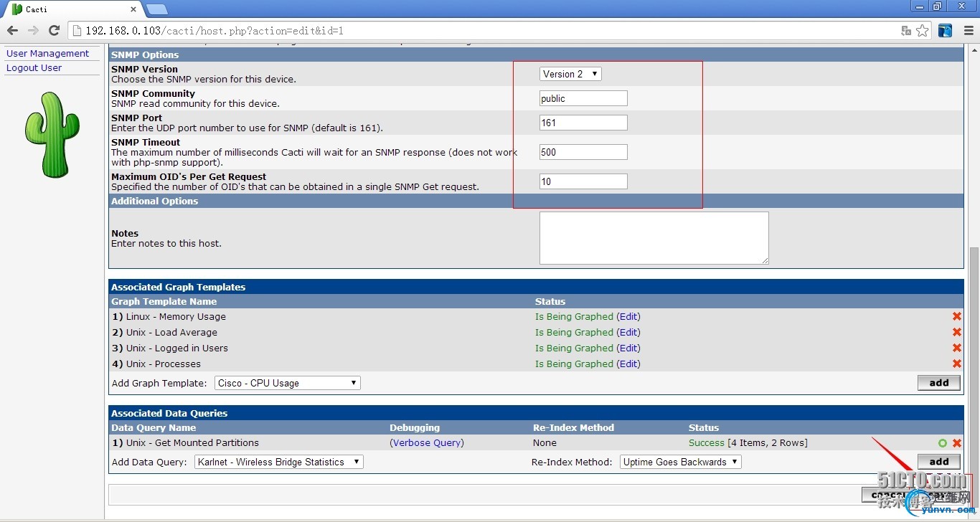Image resolution: width=980 pixels, height=522 pixels.
Task: Delete the Get Mounted Partitions data query
Action: click(956, 443)
